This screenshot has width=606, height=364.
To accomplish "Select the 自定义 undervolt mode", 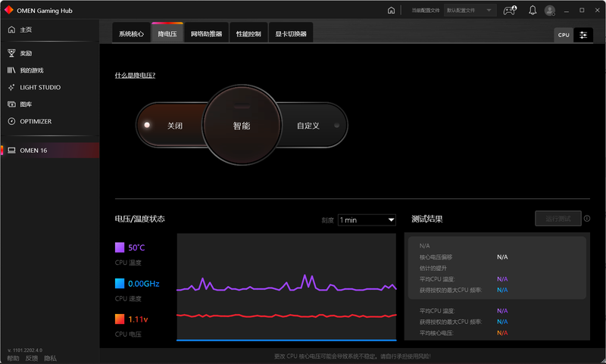I will click(x=308, y=126).
